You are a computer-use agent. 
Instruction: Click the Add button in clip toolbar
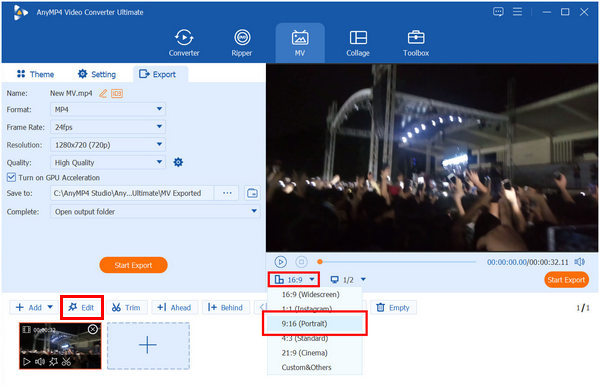[29, 308]
